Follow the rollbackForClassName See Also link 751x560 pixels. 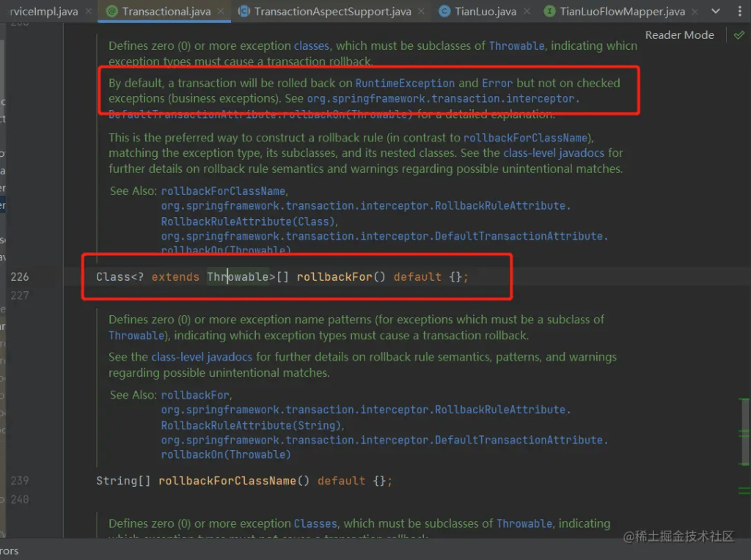pyautogui.click(x=222, y=191)
